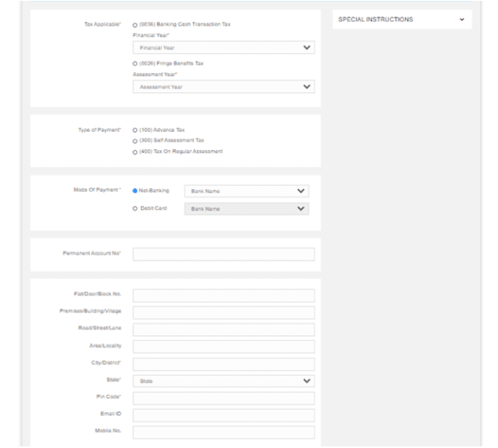Viewport: 498px width, 448px height.
Task: Select Fringe Benefits Tax radio option
Action: (x=135, y=63)
